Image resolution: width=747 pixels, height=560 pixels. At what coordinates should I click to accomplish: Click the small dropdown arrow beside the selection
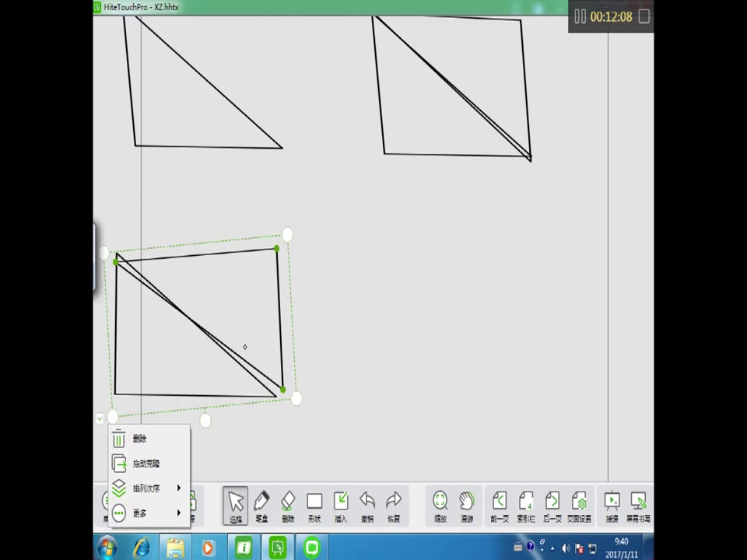100,418
